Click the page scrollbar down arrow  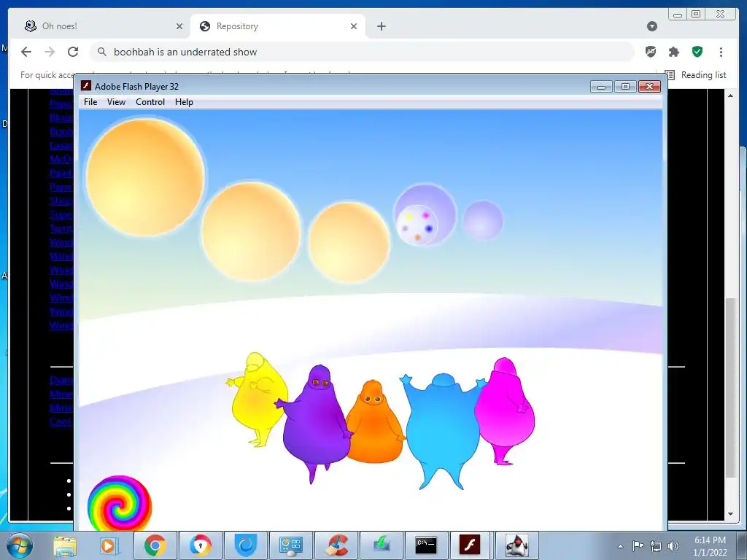pyautogui.click(x=730, y=514)
